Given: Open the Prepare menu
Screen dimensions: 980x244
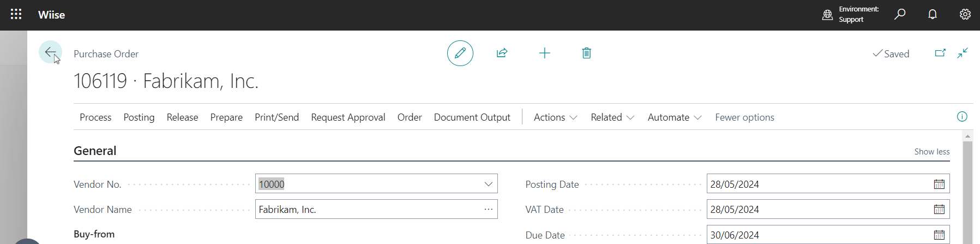Looking at the screenshot, I should coord(226,117).
